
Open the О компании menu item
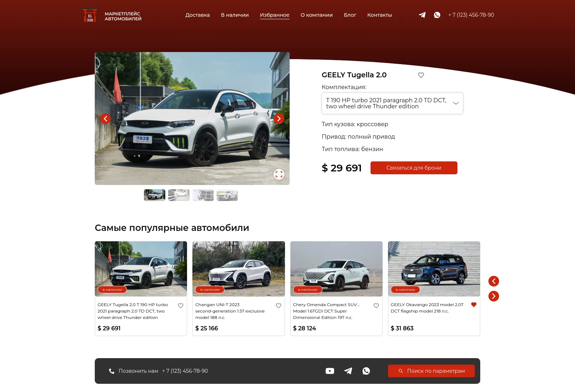point(317,15)
